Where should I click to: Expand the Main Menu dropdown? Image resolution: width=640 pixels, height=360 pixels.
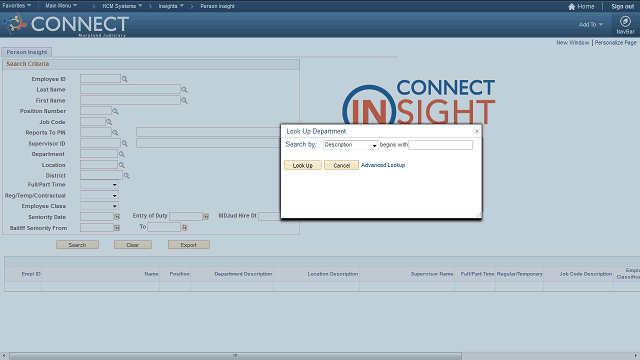tap(61, 6)
